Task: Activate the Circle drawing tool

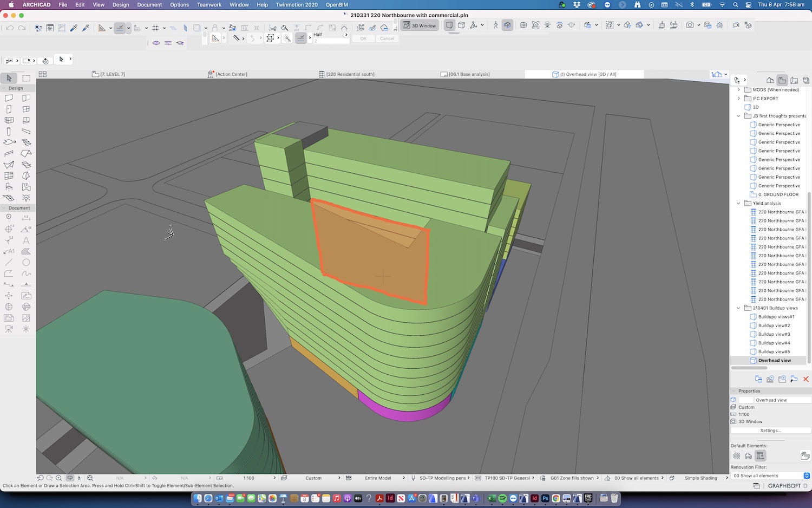Action: (x=26, y=263)
